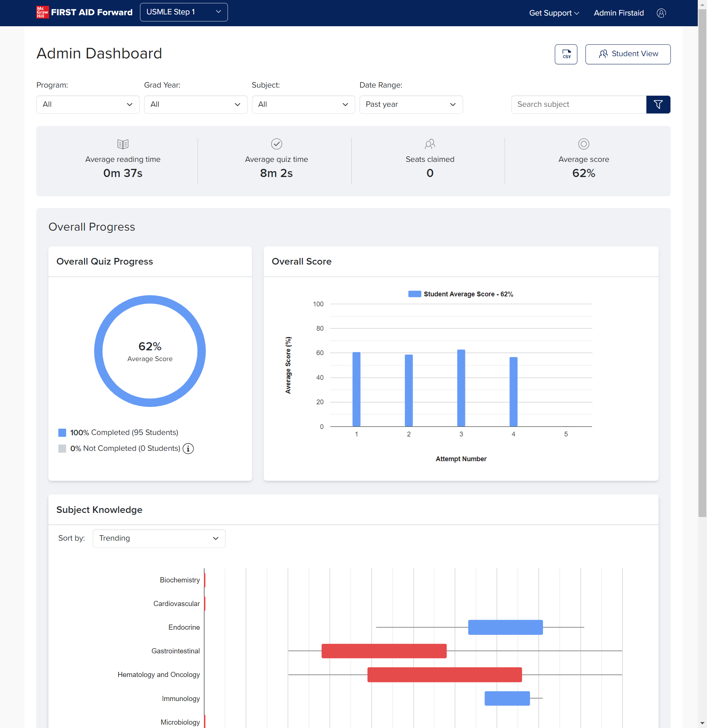
Task: Toggle Student Average Score legend series
Action: tap(414, 294)
